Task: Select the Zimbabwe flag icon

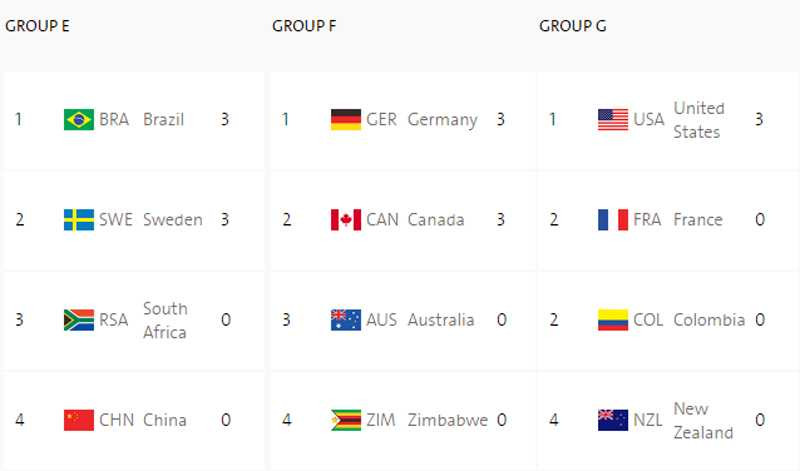Action: 346,420
